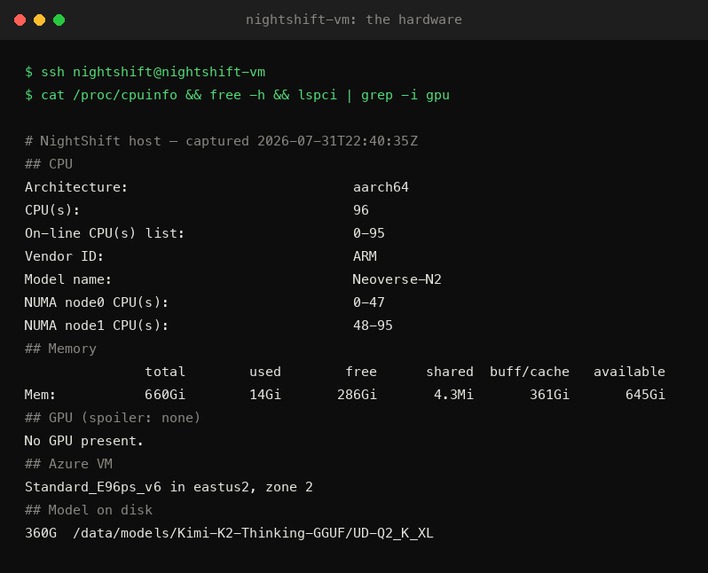This screenshot has width=708, height=573.
Task: Click the value 'aarch64'
Action: (381, 187)
